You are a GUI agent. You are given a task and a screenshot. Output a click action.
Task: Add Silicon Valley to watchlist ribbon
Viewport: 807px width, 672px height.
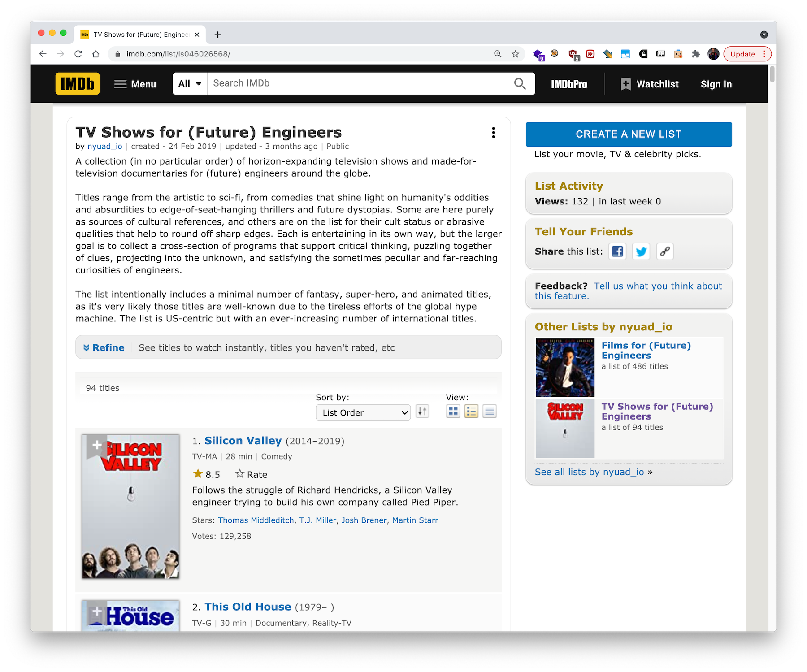(x=96, y=445)
